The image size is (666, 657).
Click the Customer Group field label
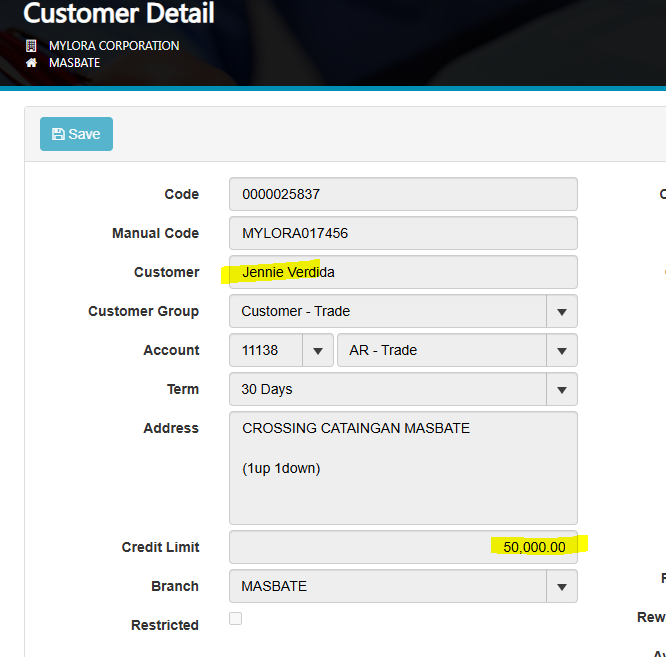pyautogui.click(x=143, y=311)
